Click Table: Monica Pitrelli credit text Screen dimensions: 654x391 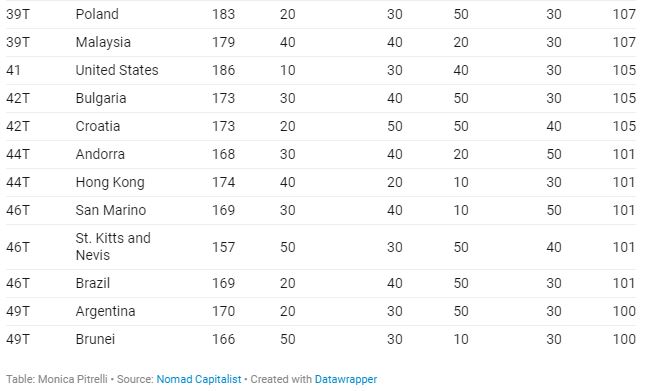[x=57, y=379]
